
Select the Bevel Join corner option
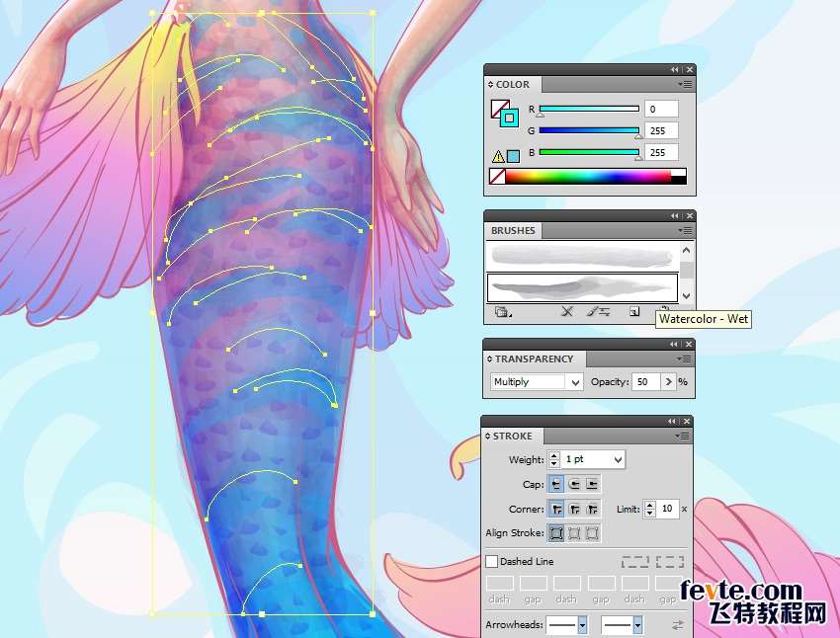591,509
